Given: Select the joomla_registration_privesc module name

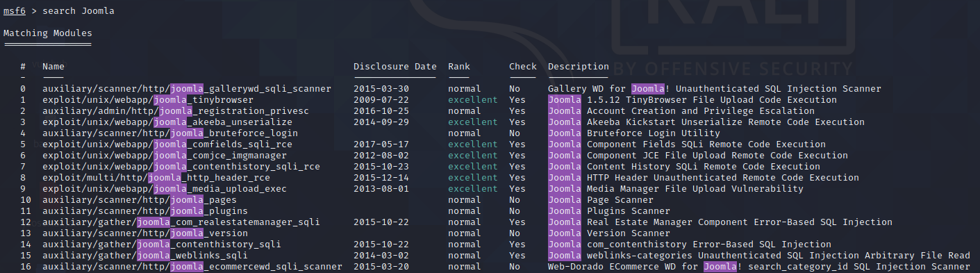Looking at the screenshot, I should click(176, 111).
